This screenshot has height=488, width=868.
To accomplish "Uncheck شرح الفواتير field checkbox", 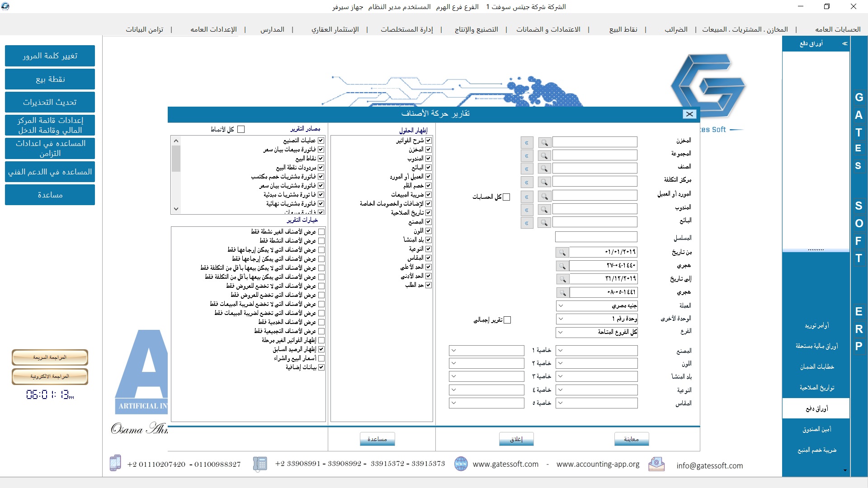I will coord(429,141).
